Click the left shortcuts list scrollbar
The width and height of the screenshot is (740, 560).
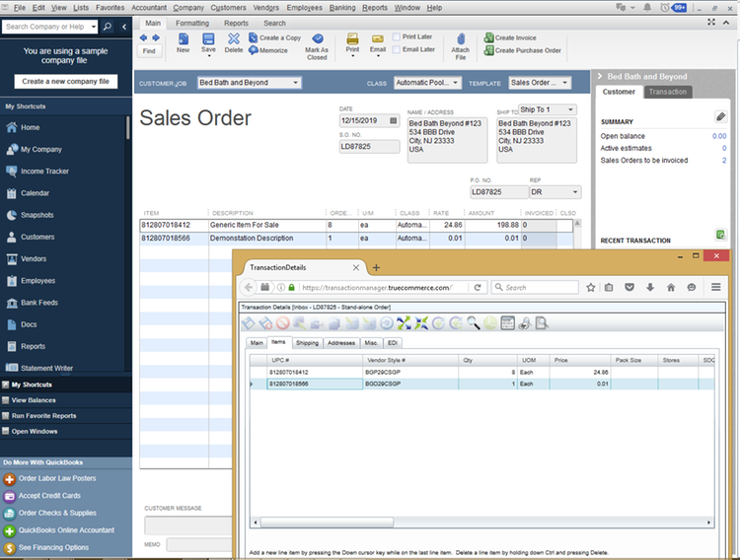(127, 127)
